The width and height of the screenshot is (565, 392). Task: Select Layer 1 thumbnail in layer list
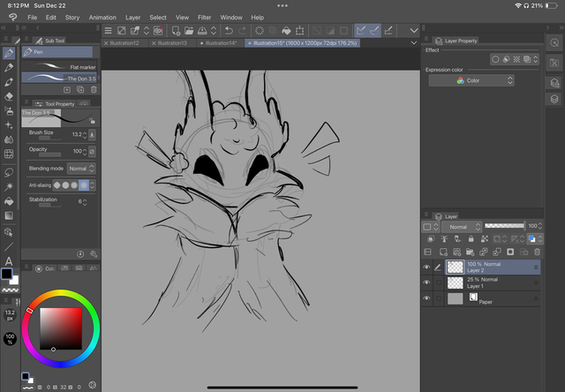455,283
